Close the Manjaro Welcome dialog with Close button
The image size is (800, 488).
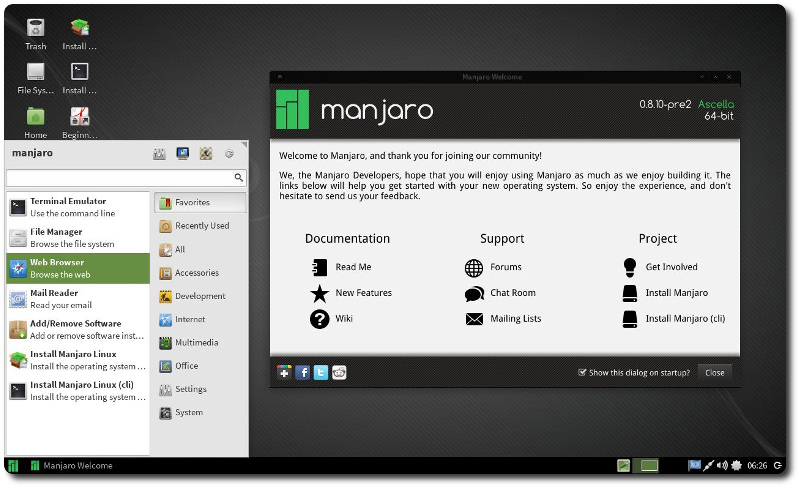coord(714,373)
